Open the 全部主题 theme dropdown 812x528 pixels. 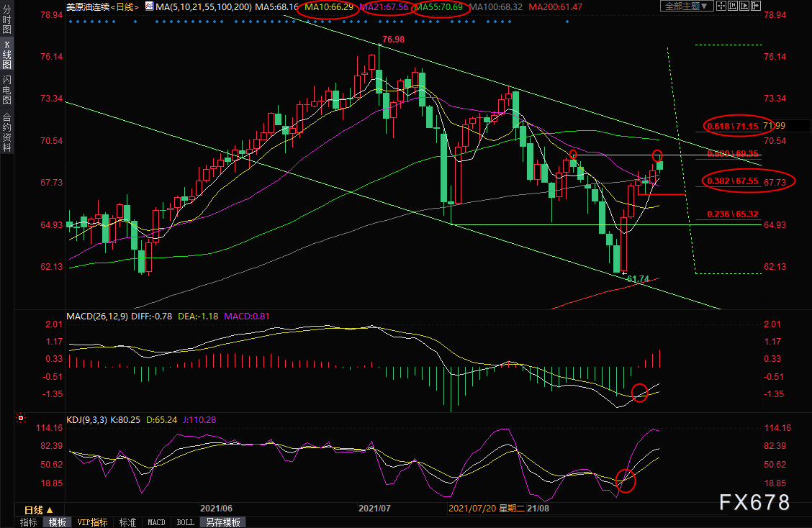[x=686, y=6]
